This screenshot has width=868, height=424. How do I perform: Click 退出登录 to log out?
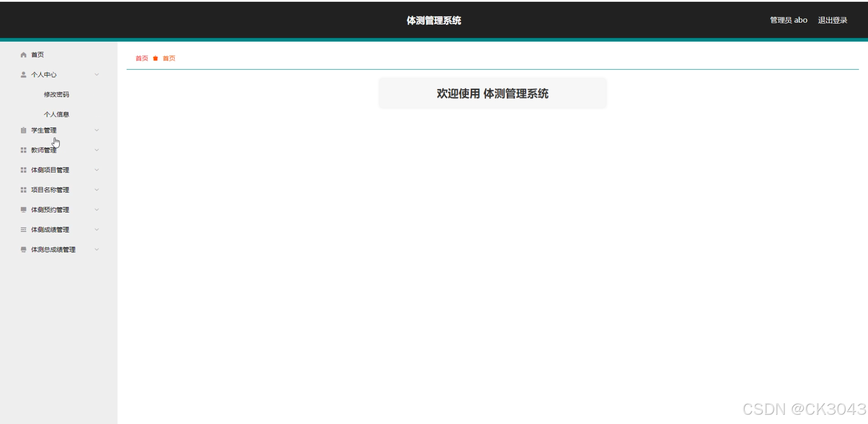(x=832, y=20)
